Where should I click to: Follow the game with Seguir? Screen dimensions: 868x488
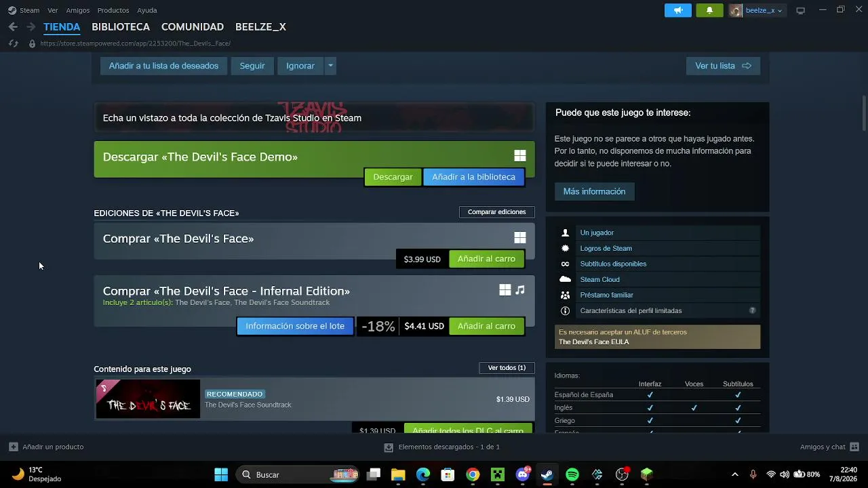(252, 66)
